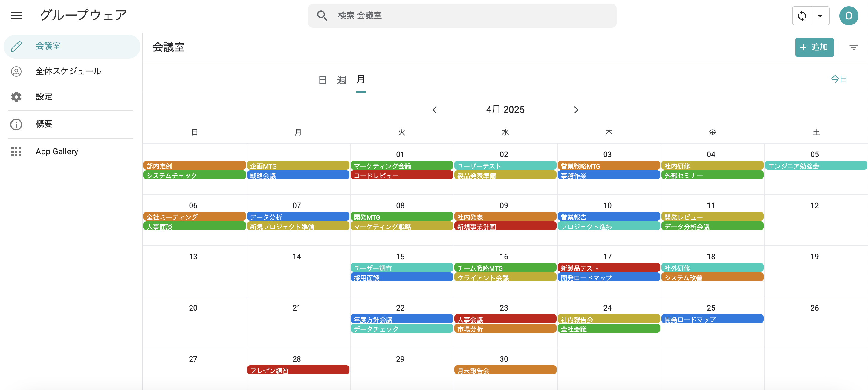
Task: Open the 人事面談 event
Action: 194,226
